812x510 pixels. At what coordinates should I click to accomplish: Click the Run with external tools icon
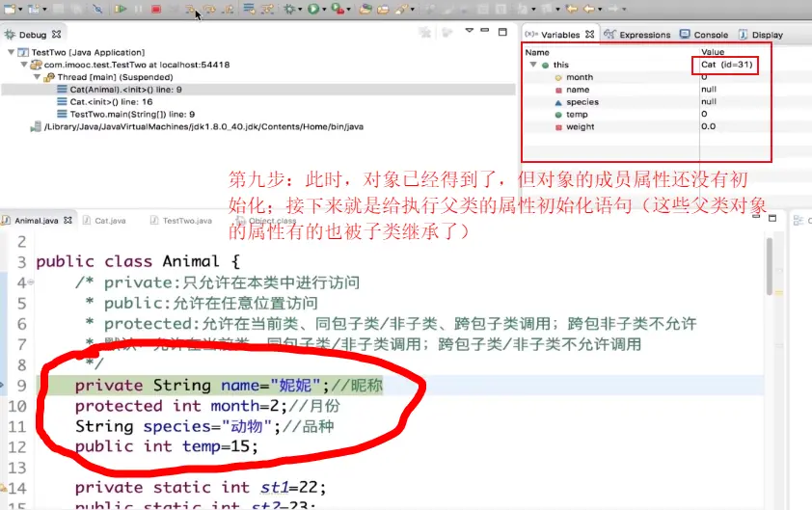[338, 9]
